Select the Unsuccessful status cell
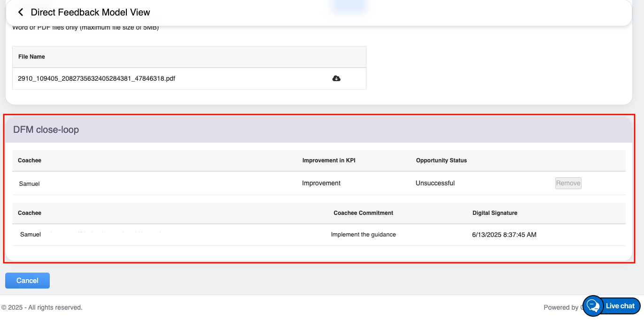This screenshot has height=320, width=644. (x=435, y=183)
